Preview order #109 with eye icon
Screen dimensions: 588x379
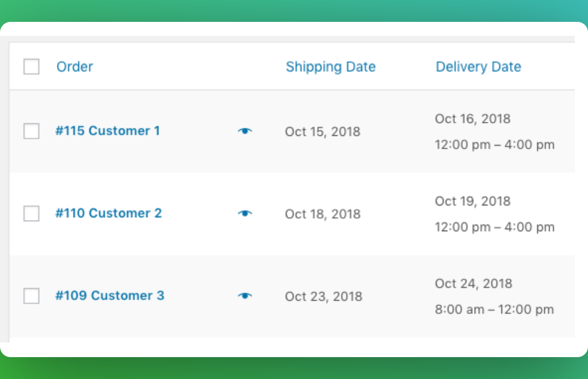[x=245, y=296]
